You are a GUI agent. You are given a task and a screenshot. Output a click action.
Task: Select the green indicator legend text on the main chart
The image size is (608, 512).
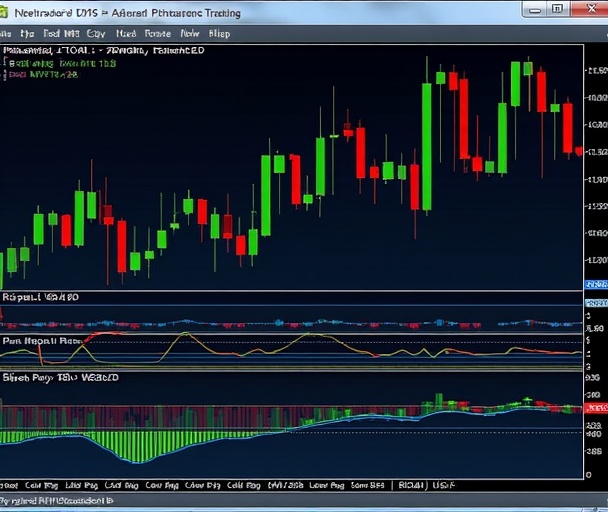tap(62, 62)
